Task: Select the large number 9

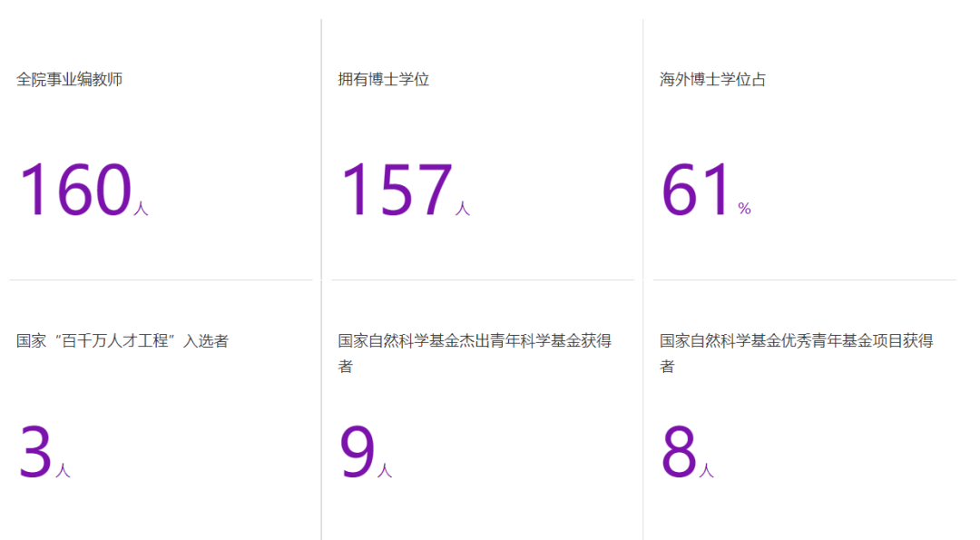Action: pos(357,452)
